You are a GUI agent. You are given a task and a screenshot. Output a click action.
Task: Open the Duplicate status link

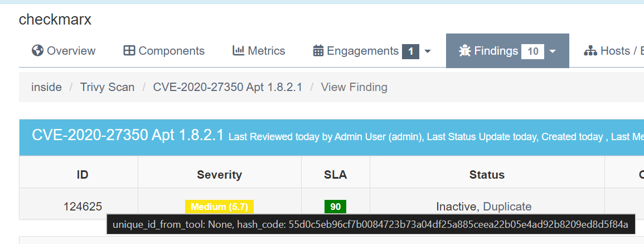(507, 207)
